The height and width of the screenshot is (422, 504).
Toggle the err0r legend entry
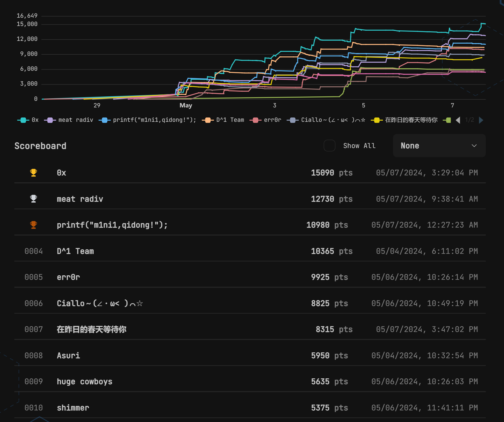(265, 120)
